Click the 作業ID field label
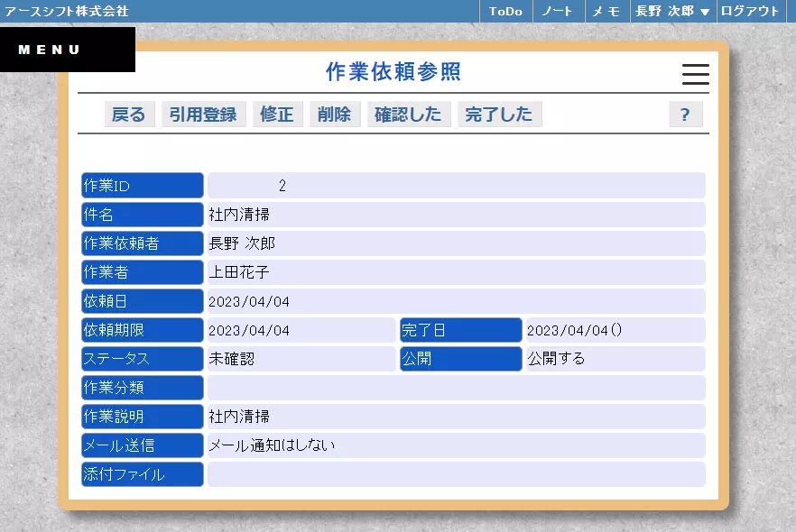 141,185
